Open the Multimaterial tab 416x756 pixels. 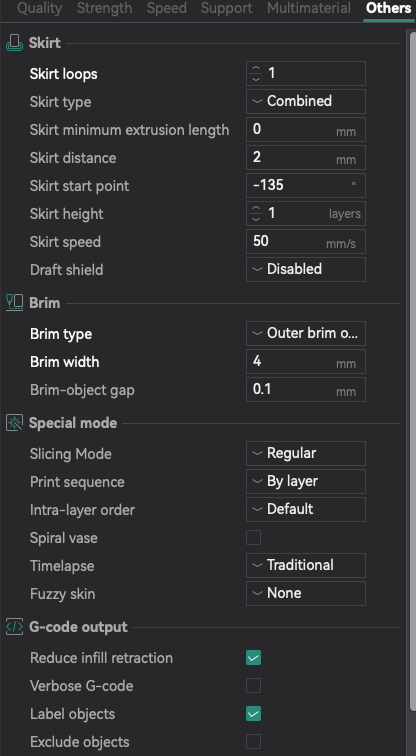click(x=309, y=8)
